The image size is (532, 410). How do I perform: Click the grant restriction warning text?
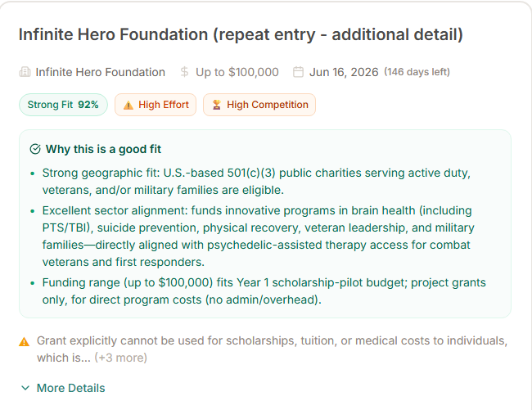pos(272,340)
